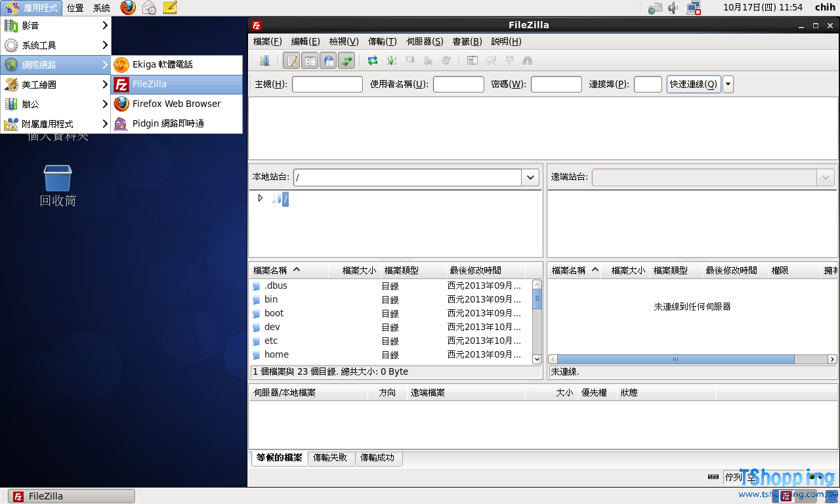
Task: Select Firefox Web Browser menu entry
Action: pos(176,104)
